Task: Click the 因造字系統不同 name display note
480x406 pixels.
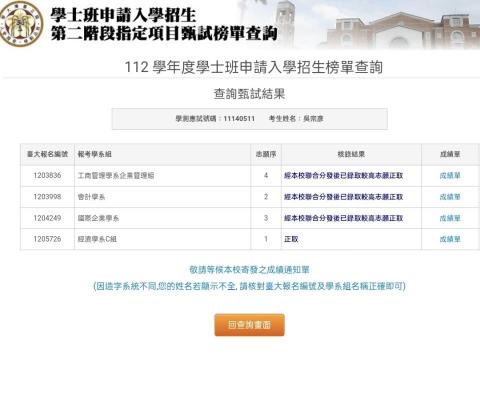Action: [249, 286]
